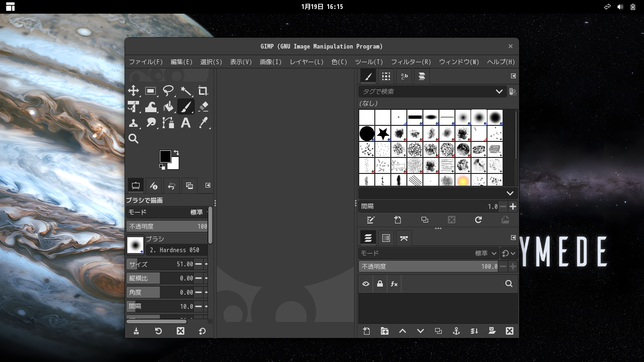Screen dimensions: 644x362
Task: Click the foreground black color swatch
Action: point(165,156)
